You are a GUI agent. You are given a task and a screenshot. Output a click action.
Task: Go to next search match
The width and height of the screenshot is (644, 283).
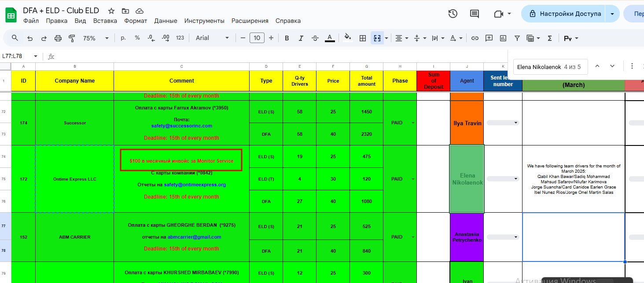click(612, 66)
